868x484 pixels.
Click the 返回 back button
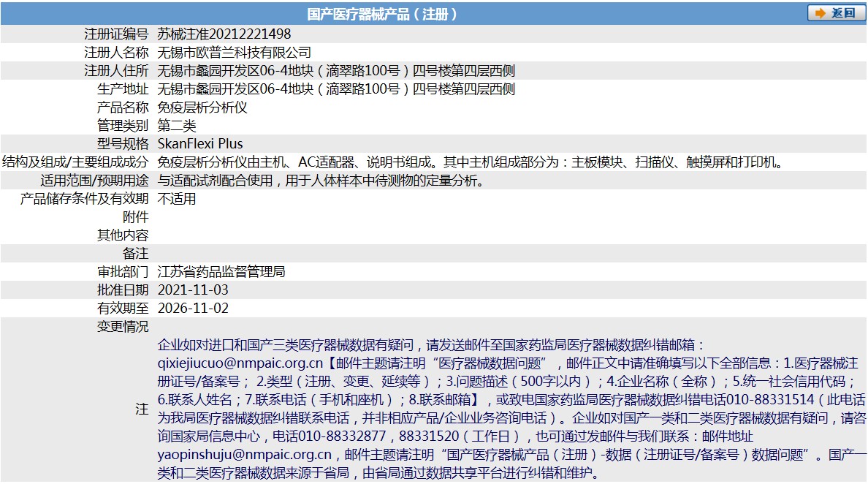[x=836, y=12]
